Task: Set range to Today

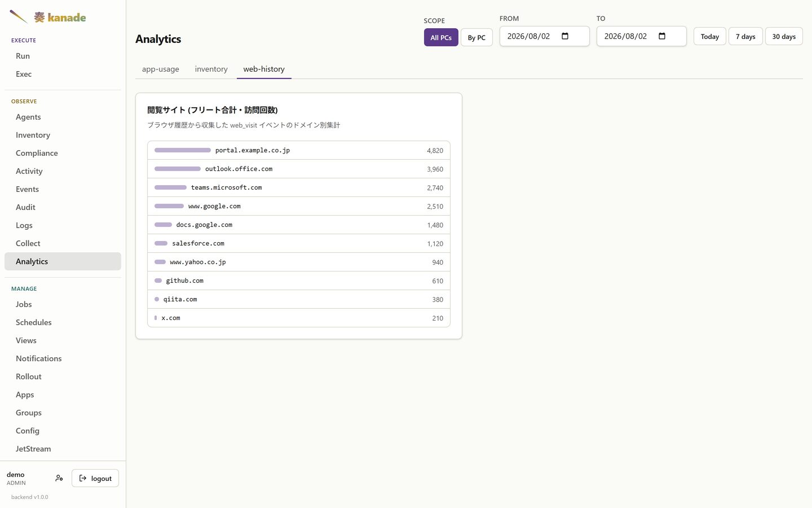Action: tap(710, 36)
